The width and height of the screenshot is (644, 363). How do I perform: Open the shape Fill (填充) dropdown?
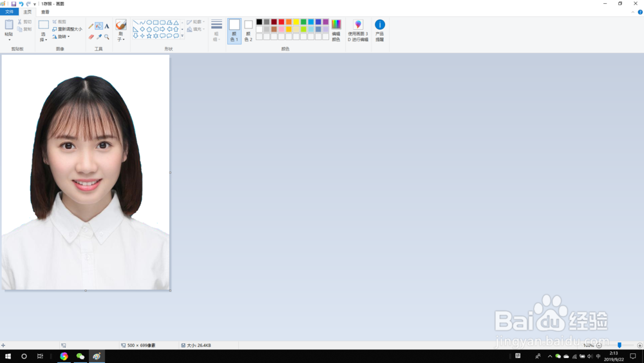(x=196, y=29)
